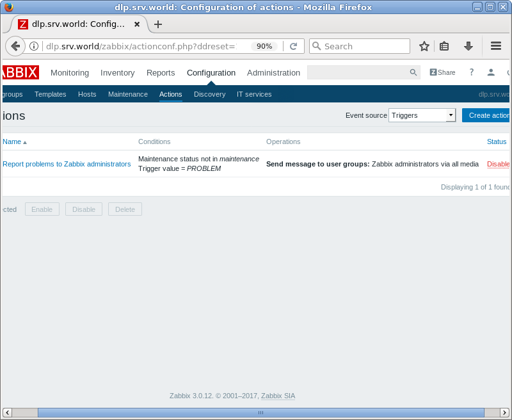Click the Zabbix logo
Viewport: 512px width, 420px height.
20,72
